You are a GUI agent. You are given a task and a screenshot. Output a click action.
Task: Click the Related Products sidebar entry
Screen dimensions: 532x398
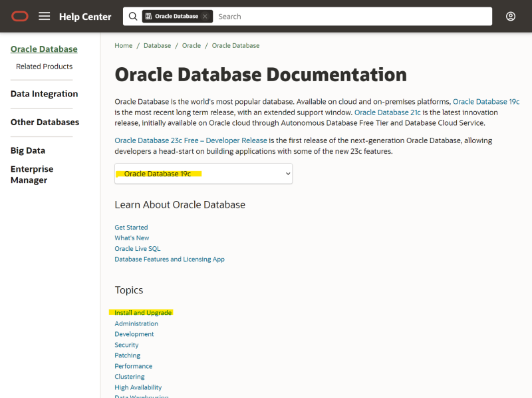coord(45,66)
